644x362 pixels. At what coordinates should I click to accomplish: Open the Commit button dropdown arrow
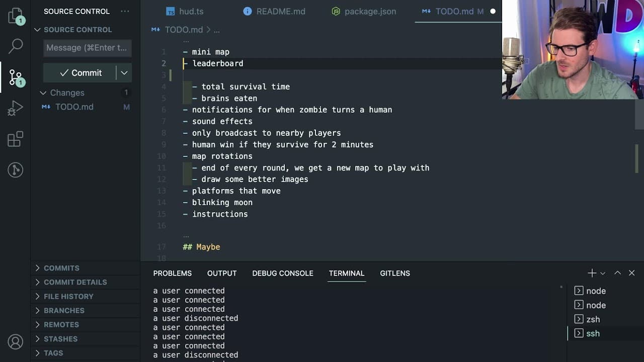coord(124,73)
